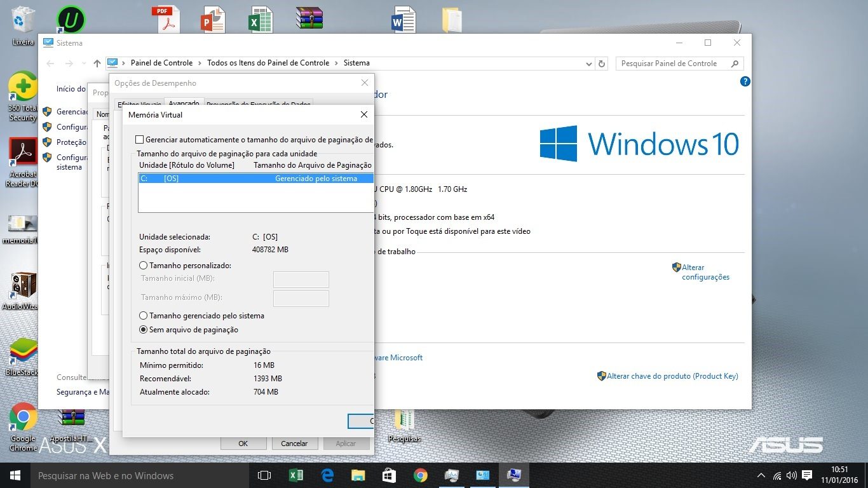Switch to the Avançado tab

pyautogui.click(x=184, y=104)
